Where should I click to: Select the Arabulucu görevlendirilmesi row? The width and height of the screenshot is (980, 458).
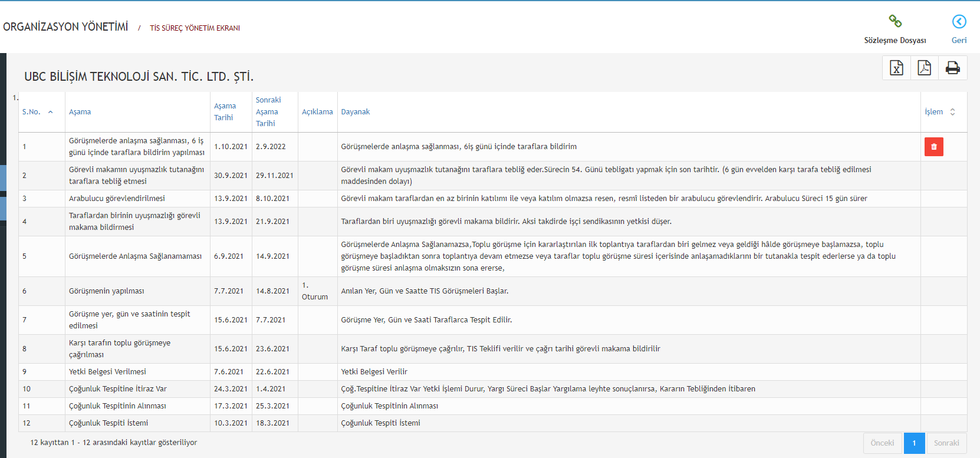117,199
